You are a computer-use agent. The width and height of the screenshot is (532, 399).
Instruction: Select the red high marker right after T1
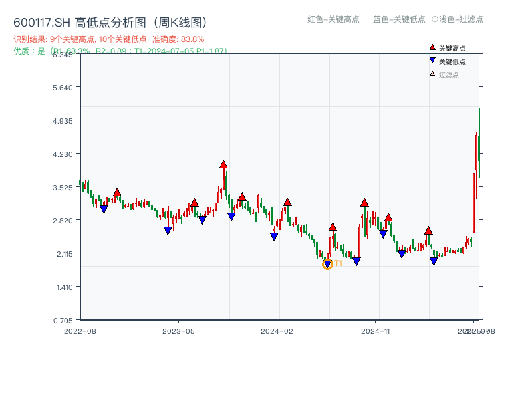click(332, 227)
